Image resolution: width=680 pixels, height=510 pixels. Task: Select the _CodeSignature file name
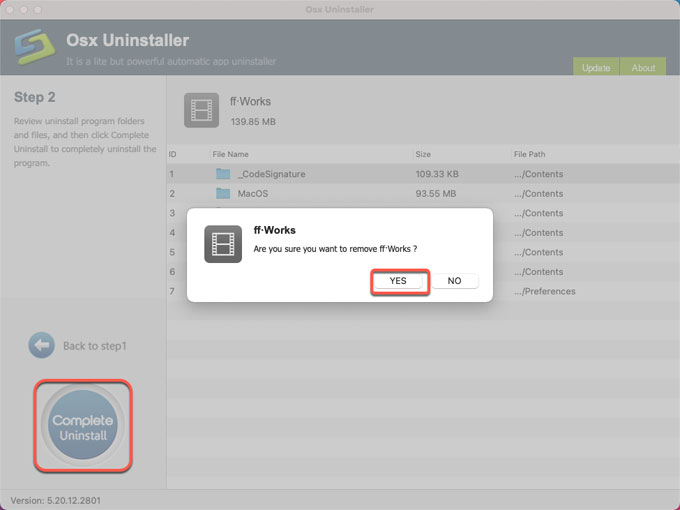(271, 174)
